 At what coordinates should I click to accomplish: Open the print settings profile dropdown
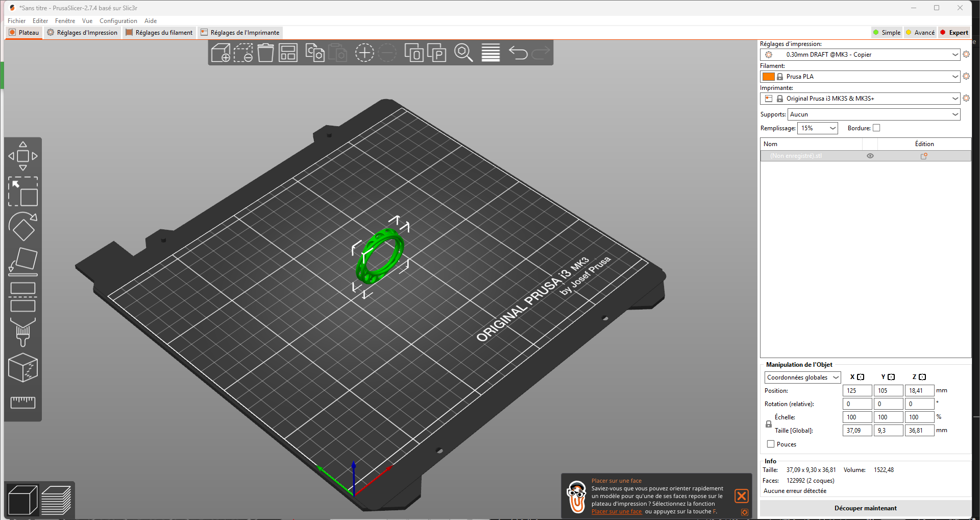[860, 54]
